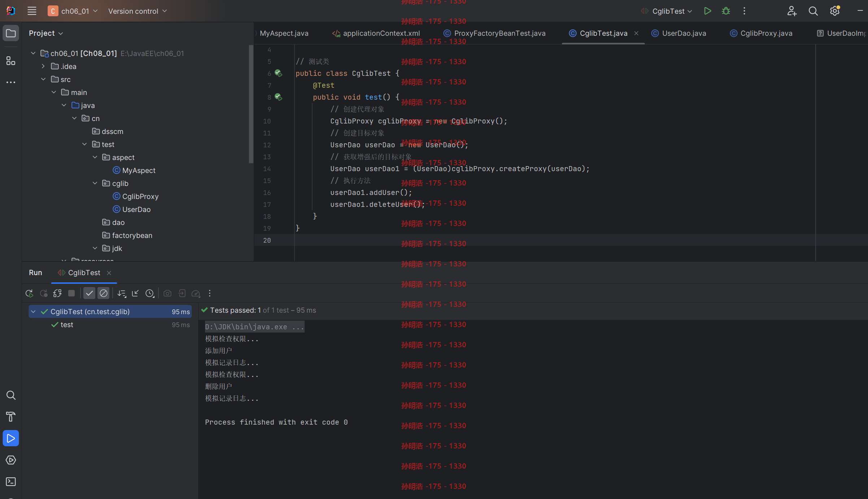Open Search Everywhere magnifier in title bar
This screenshot has height=499, width=868.
pos(813,11)
